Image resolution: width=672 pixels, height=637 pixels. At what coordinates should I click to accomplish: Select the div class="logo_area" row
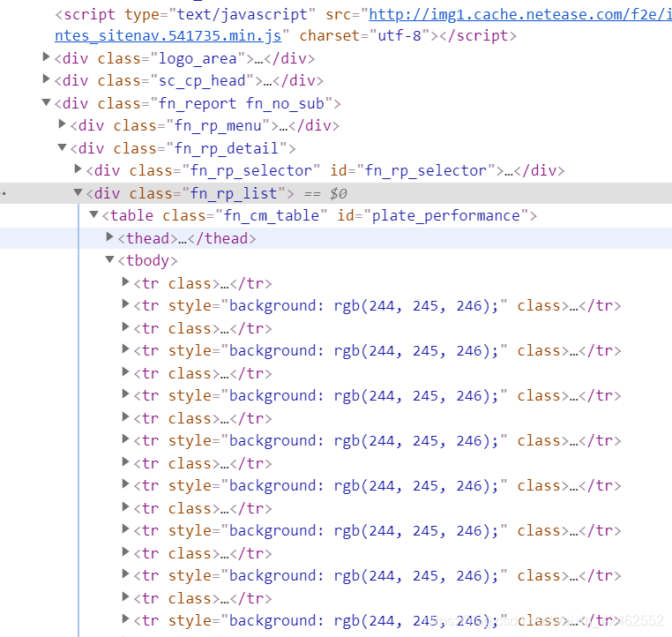tap(184, 58)
